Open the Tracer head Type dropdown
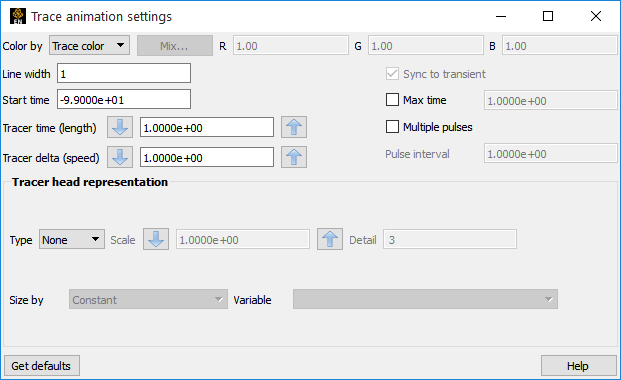The height and width of the screenshot is (380, 621). coord(72,239)
